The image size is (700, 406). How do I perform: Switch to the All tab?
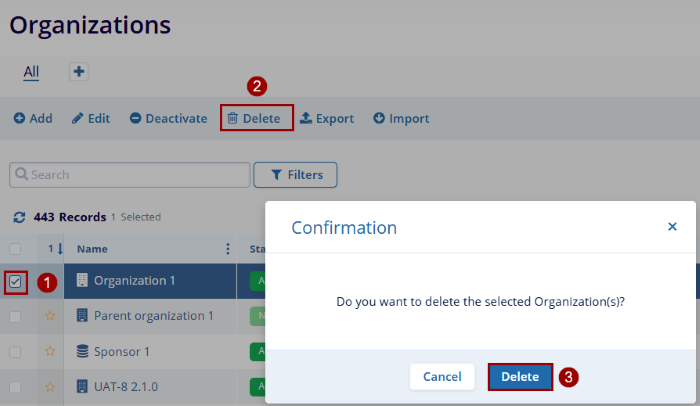[x=31, y=71]
